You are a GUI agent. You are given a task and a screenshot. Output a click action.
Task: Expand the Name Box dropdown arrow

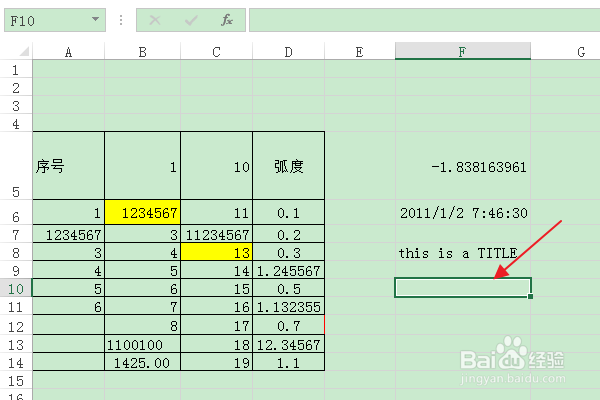coord(95,19)
